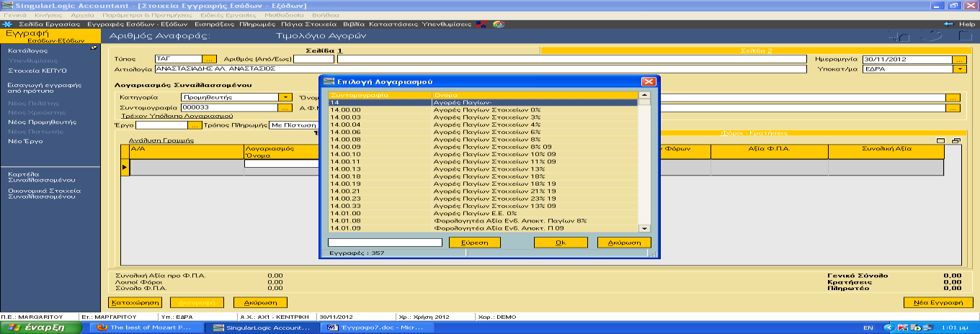This screenshot has height=334, width=980.
Task: Click the first faded header icon left of others
Action: tap(899, 36)
